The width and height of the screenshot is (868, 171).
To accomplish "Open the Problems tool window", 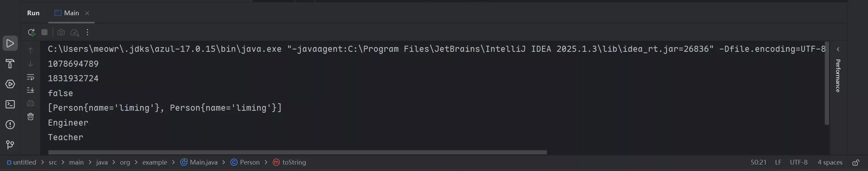I will click(10, 125).
